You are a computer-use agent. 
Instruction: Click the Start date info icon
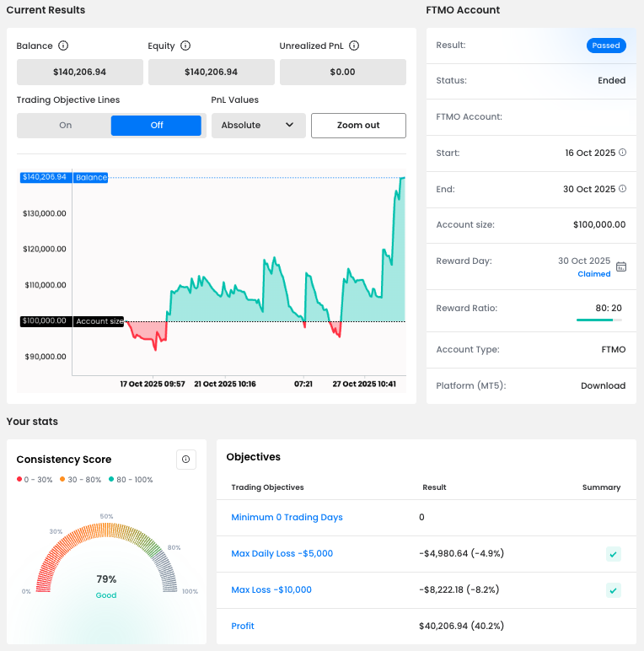coord(623,153)
